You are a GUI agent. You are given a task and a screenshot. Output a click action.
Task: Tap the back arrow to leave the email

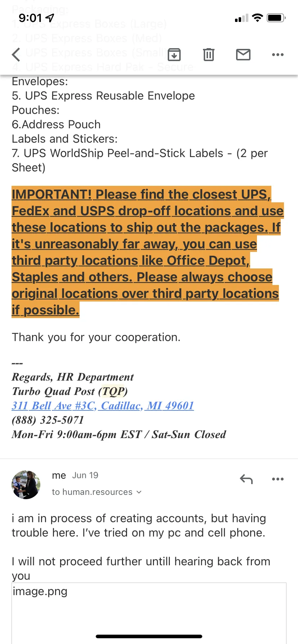pos(16,55)
